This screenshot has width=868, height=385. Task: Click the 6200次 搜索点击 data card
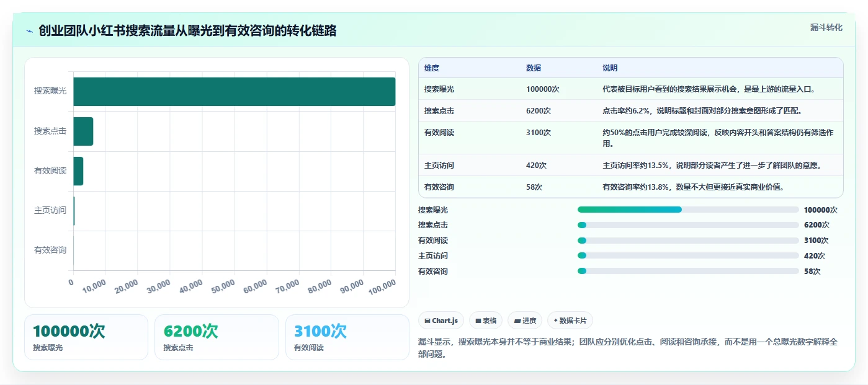click(217, 337)
